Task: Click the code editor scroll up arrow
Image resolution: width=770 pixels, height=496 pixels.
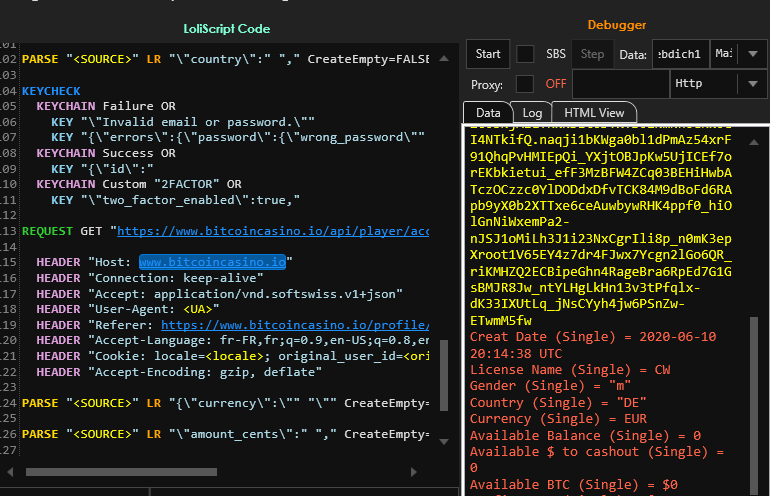Action: tap(444, 58)
